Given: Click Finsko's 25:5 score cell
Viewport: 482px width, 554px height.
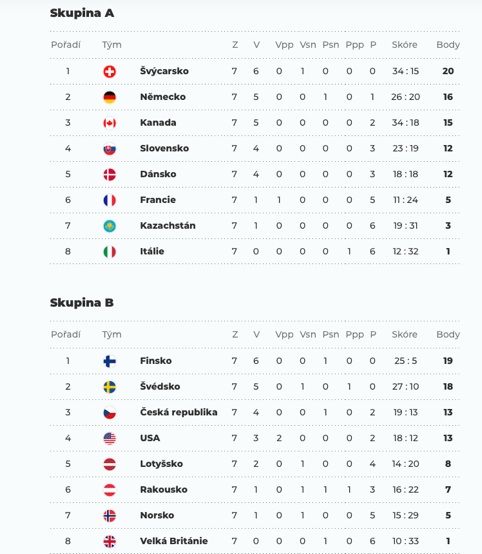Looking at the screenshot, I should (406, 361).
